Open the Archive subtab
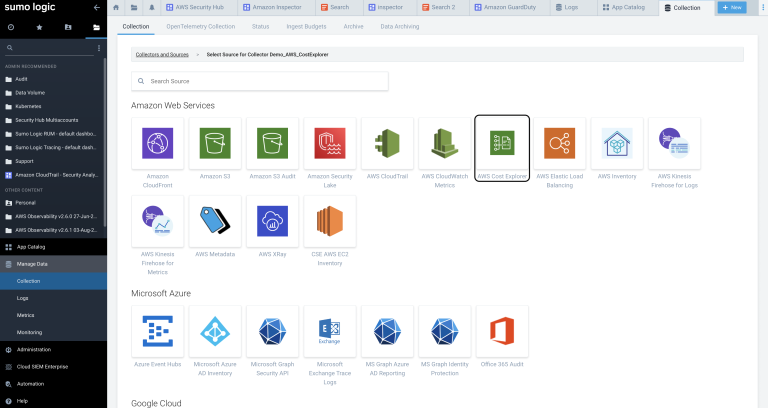 [353, 26]
